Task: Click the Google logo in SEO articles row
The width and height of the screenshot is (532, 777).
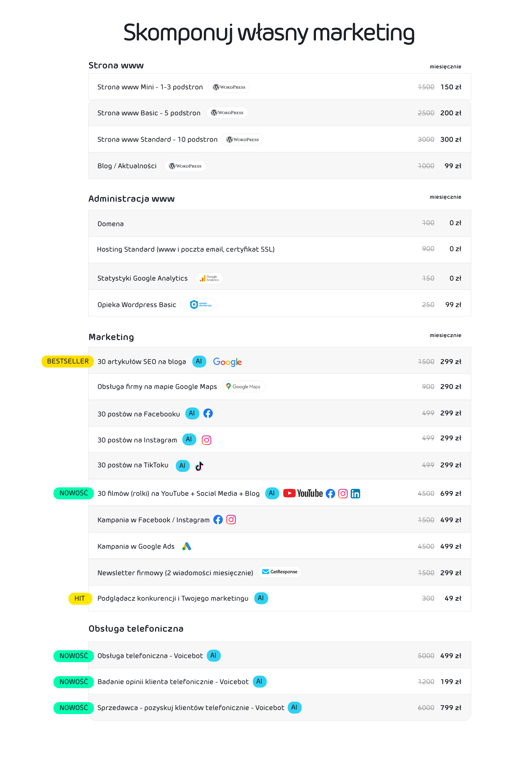Action: click(227, 362)
